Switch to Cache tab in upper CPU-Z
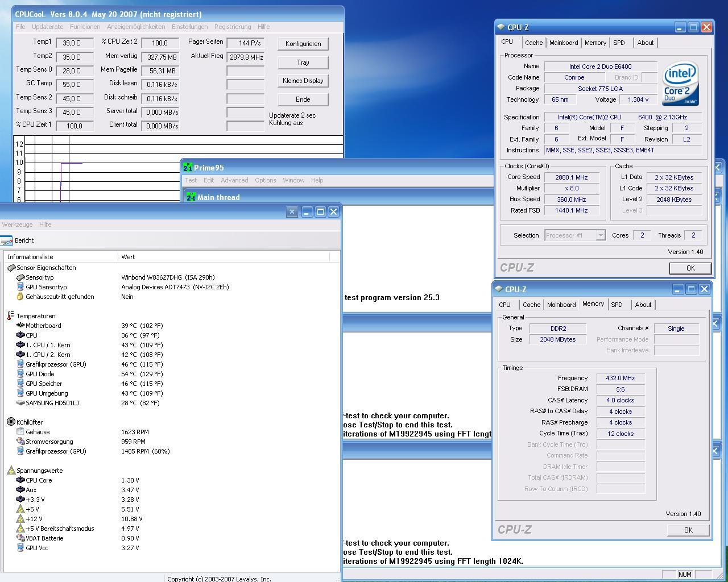The image size is (728, 582). (533, 43)
